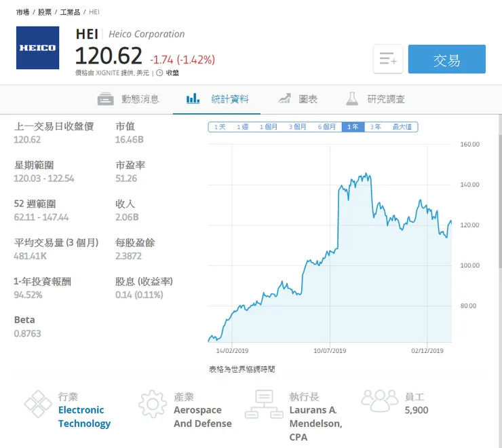Go to 工業品 in the breadcrumb

[x=70, y=12]
